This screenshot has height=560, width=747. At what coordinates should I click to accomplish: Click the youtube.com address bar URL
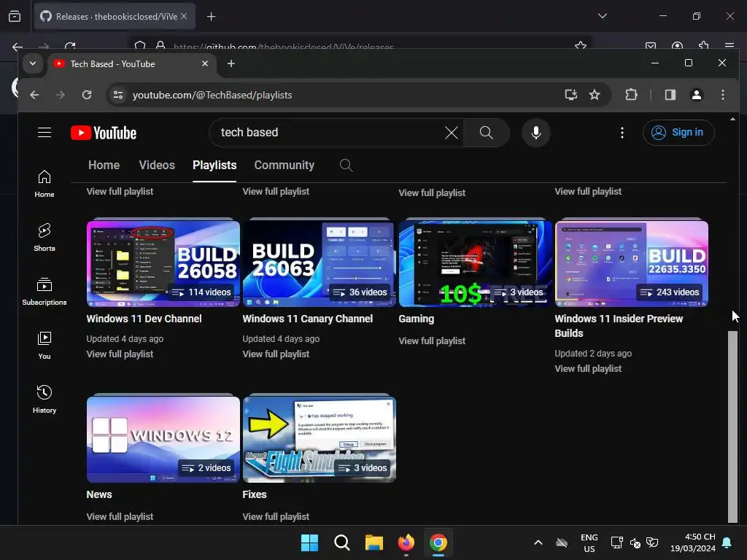(212, 95)
